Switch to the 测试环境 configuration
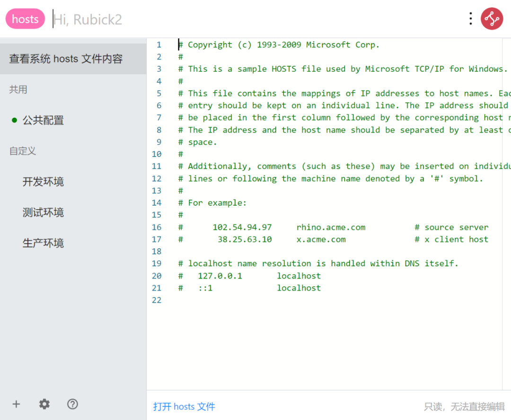This screenshot has height=420, width=511. click(44, 213)
